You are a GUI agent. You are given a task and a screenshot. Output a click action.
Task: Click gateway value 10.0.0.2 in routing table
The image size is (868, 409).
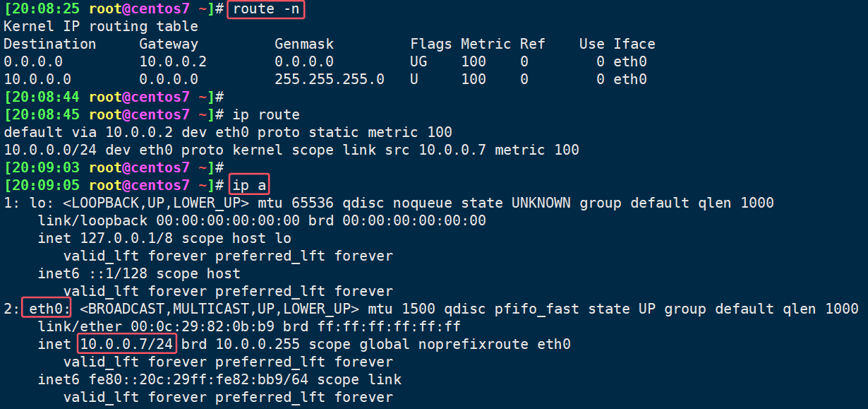pos(173,61)
